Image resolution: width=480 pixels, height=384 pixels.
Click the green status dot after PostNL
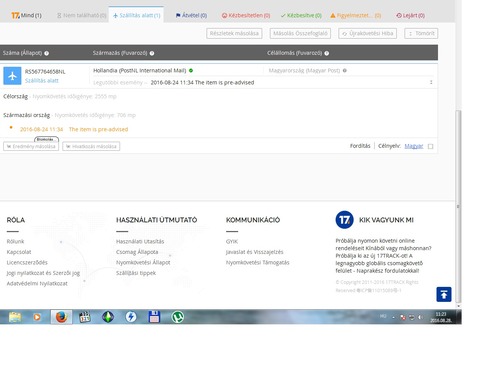(x=191, y=70)
